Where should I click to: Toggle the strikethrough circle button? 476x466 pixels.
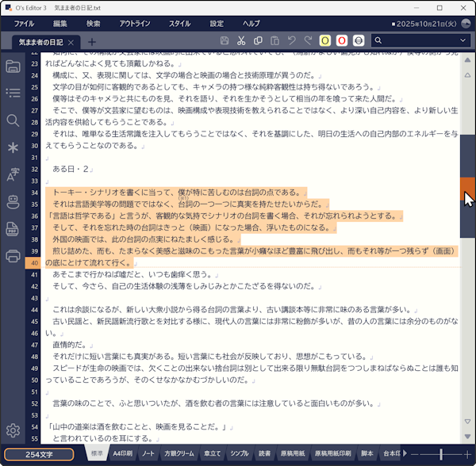(x=359, y=41)
